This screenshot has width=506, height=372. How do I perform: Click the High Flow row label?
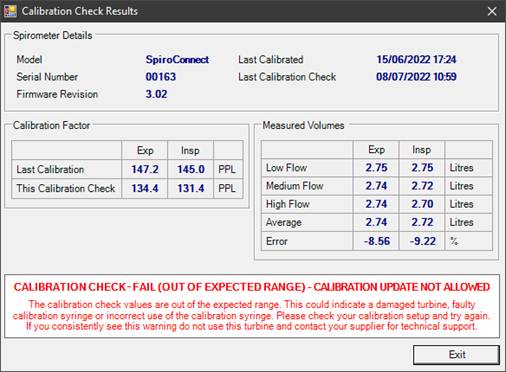(288, 204)
